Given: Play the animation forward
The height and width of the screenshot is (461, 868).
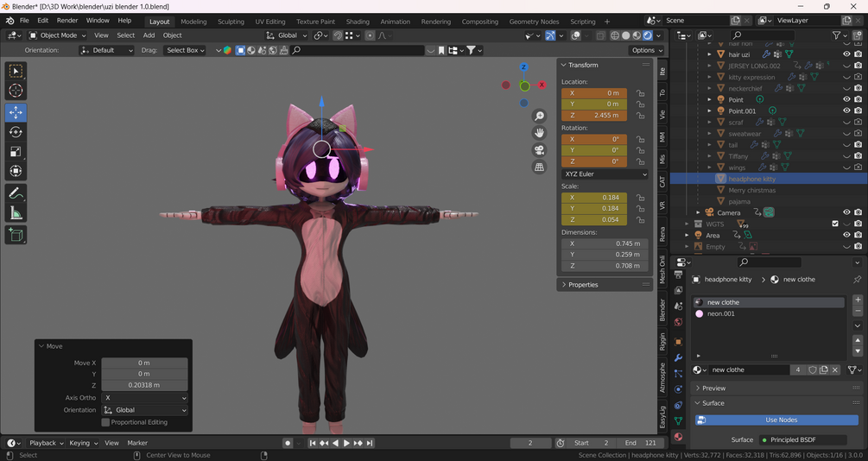Looking at the screenshot, I should (346, 443).
